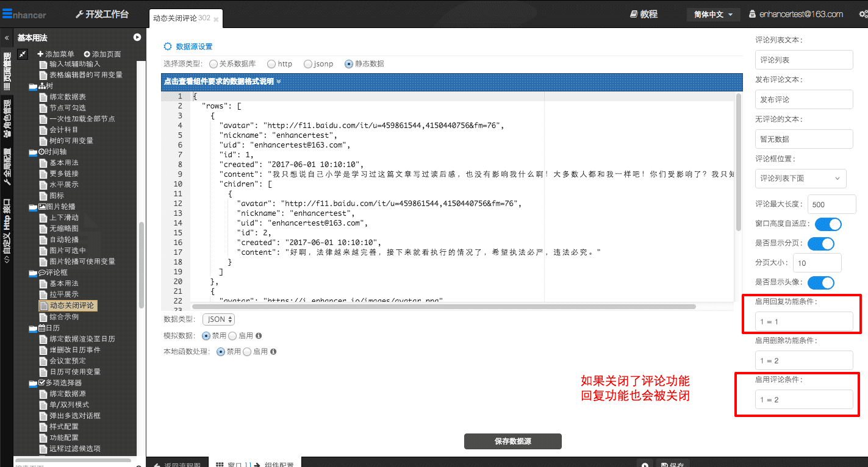868x467 pixels.
Task: Select jsonp source type radio
Action: click(308, 63)
